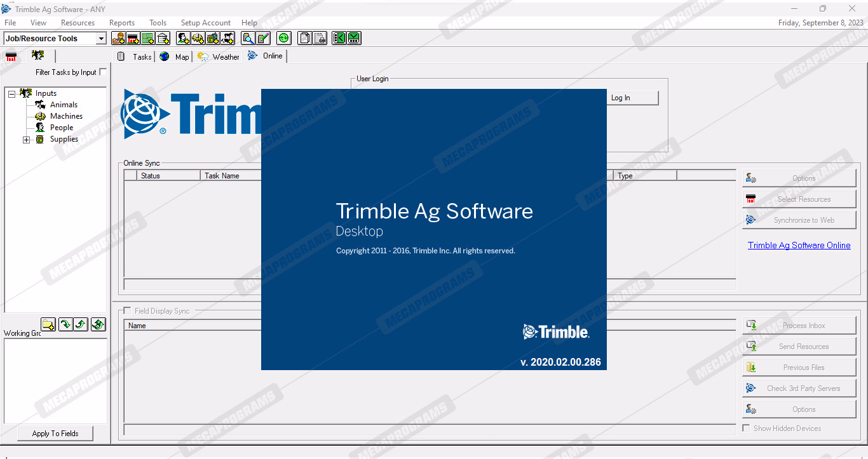
Task: Click the add machine tractor icon
Action: (198, 38)
